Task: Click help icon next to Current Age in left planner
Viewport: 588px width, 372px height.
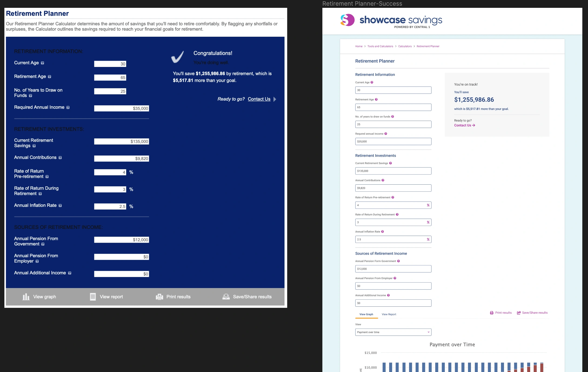Action: (x=42, y=63)
